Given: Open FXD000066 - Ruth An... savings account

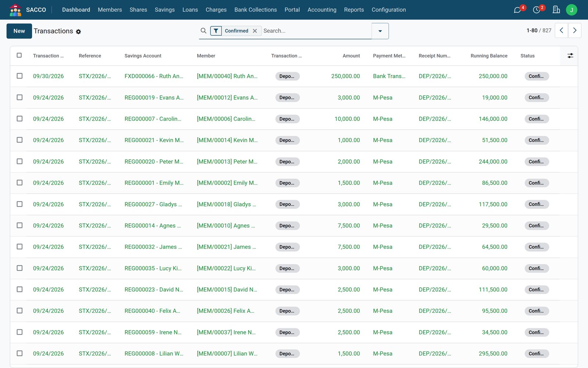Looking at the screenshot, I should [x=154, y=76].
